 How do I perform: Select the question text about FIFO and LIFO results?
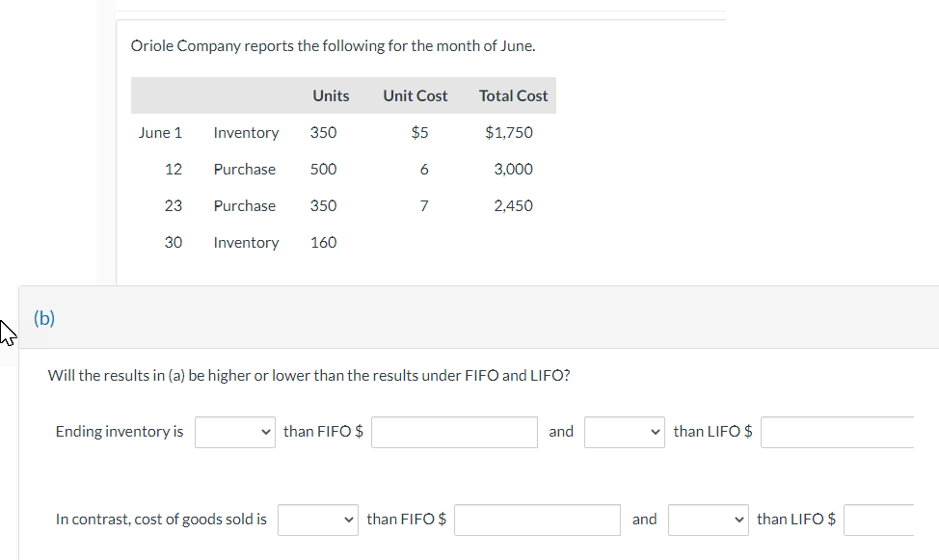(309, 376)
